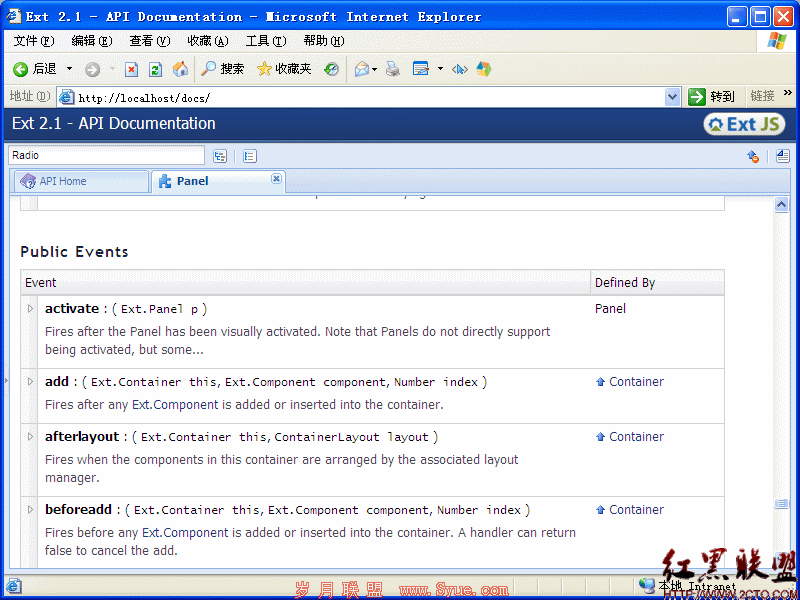Expand the Links (链接) chevron

[788, 93]
